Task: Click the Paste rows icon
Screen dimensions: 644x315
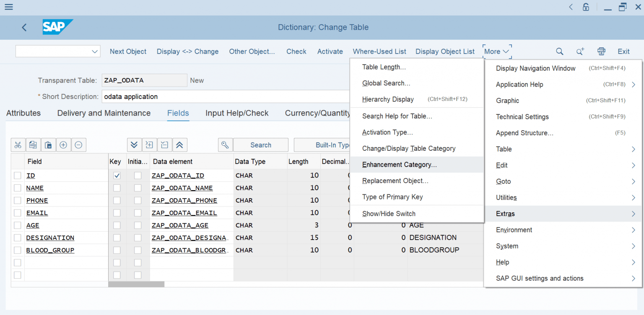Action: [x=48, y=145]
